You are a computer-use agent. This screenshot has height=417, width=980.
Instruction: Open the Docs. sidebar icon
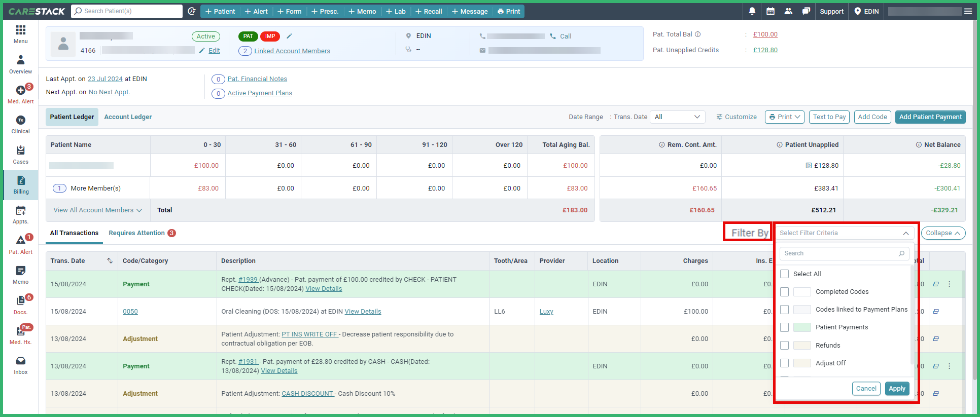click(x=21, y=305)
